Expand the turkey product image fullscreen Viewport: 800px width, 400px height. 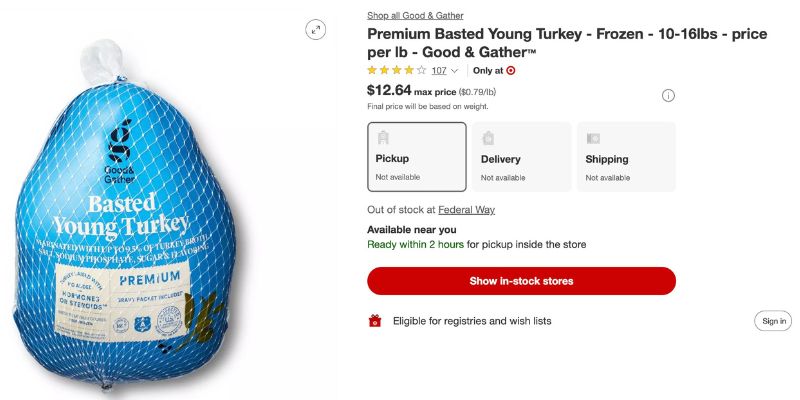(316, 30)
